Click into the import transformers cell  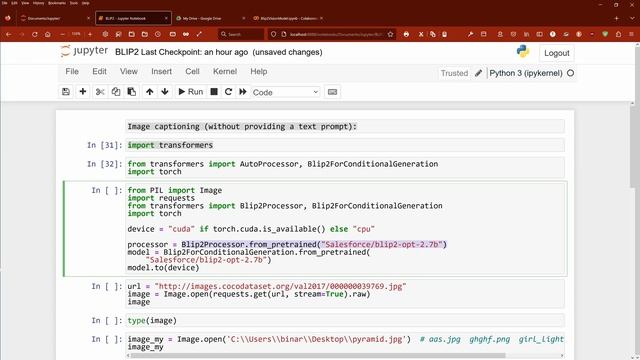point(345,145)
